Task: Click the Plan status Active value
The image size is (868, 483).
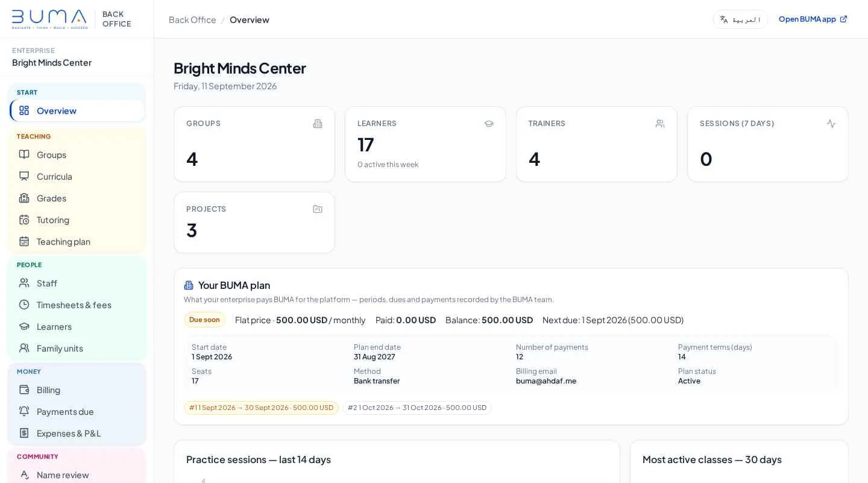Action: point(689,381)
